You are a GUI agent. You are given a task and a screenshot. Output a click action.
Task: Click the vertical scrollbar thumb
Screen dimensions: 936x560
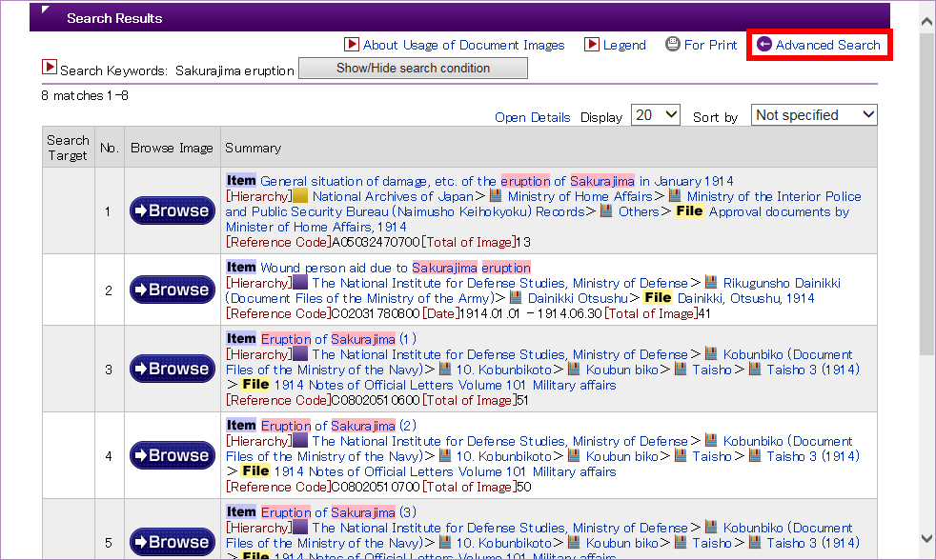[926, 194]
